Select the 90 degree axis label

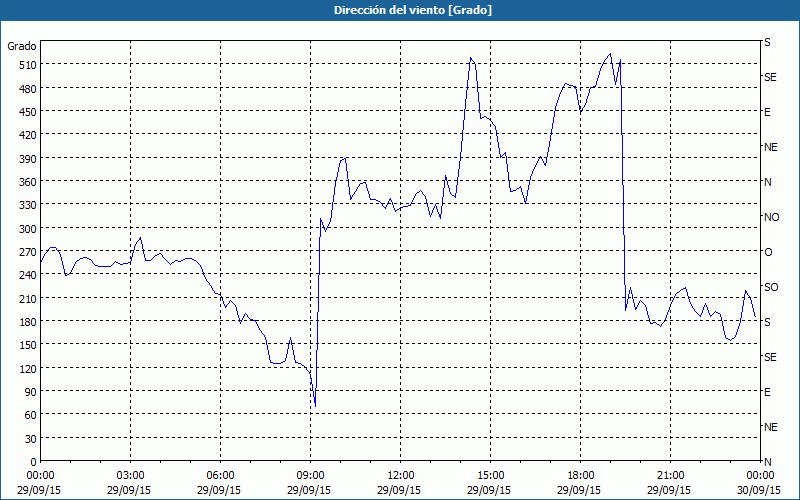(31, 392)
